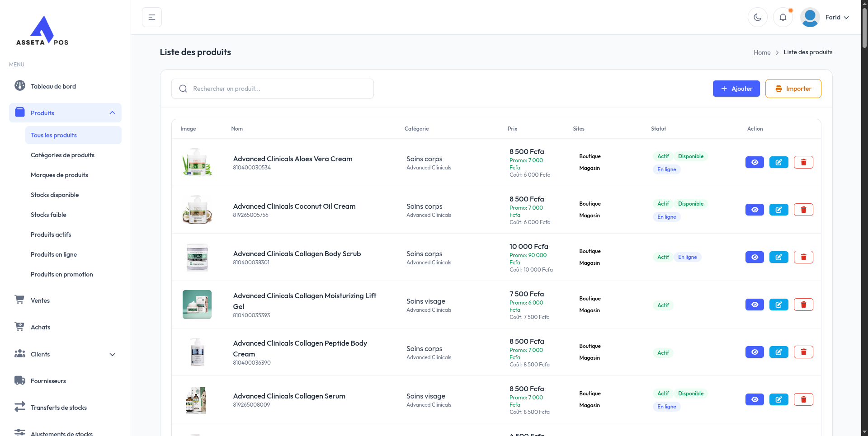Viewport: 868px width, 436px height.
Task: Click the Ajouter button
Action: pos(736,89)
